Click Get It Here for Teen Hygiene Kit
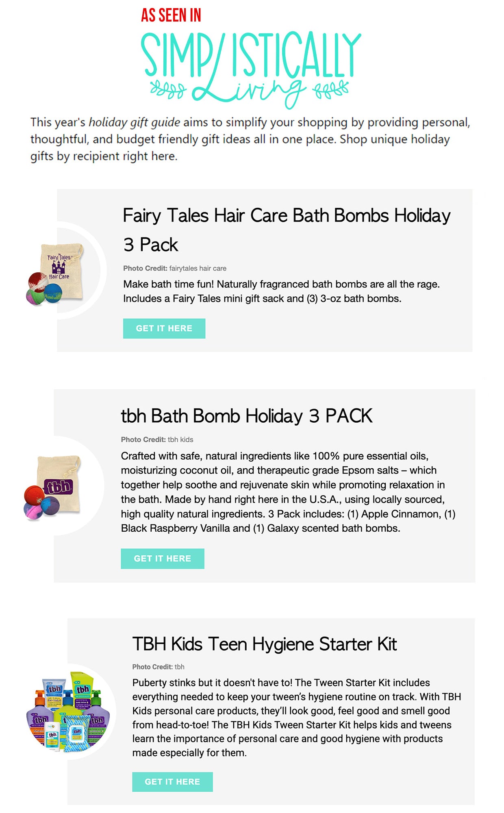504x813 pixels. click(172, 782)
